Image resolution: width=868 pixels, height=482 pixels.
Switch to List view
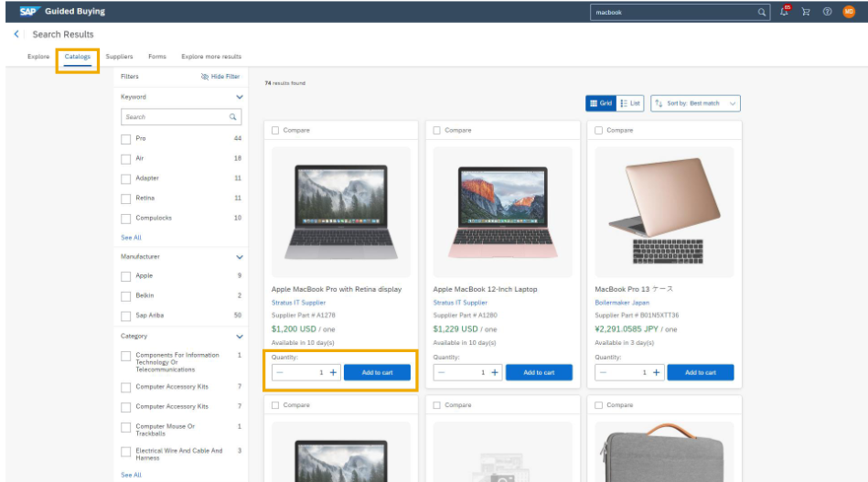[x=630, y=103]
